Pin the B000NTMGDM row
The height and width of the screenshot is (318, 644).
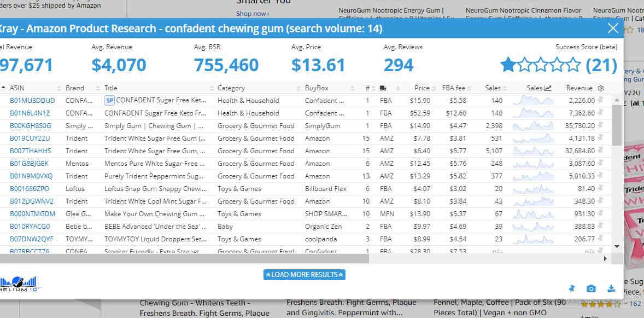tap(600, 213)
